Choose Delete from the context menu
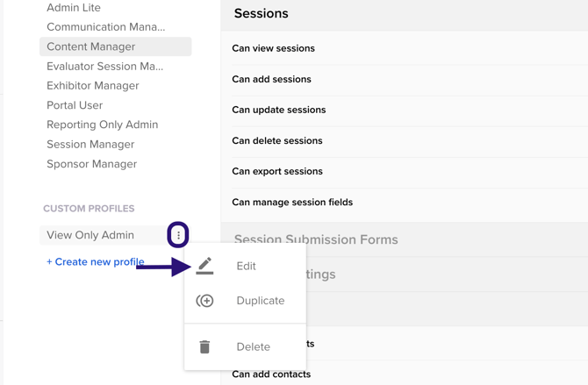This screenshot has height=385, width=588. (x=253, y=347)
